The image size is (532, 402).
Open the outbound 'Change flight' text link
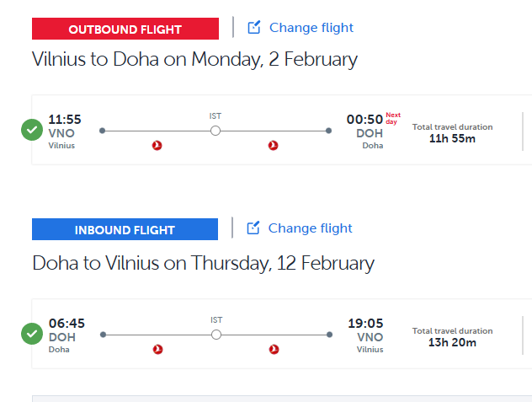coord(311,28)
